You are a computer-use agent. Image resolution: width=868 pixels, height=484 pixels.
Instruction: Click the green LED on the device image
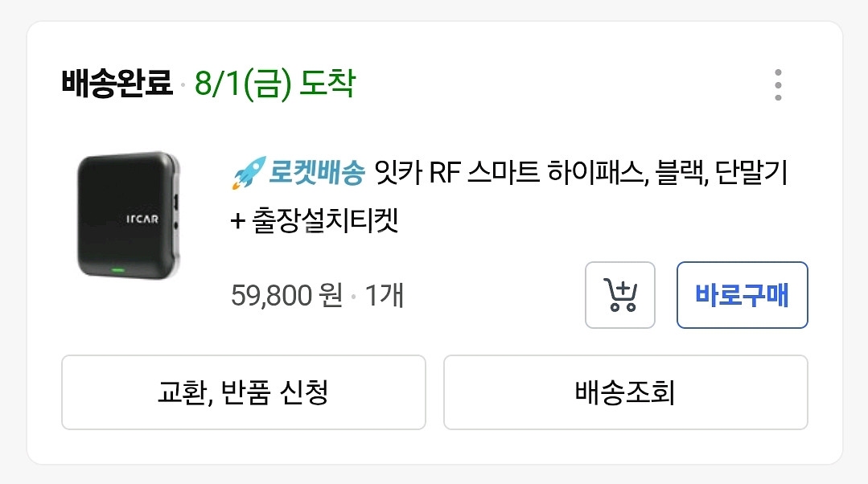point(117,269)
